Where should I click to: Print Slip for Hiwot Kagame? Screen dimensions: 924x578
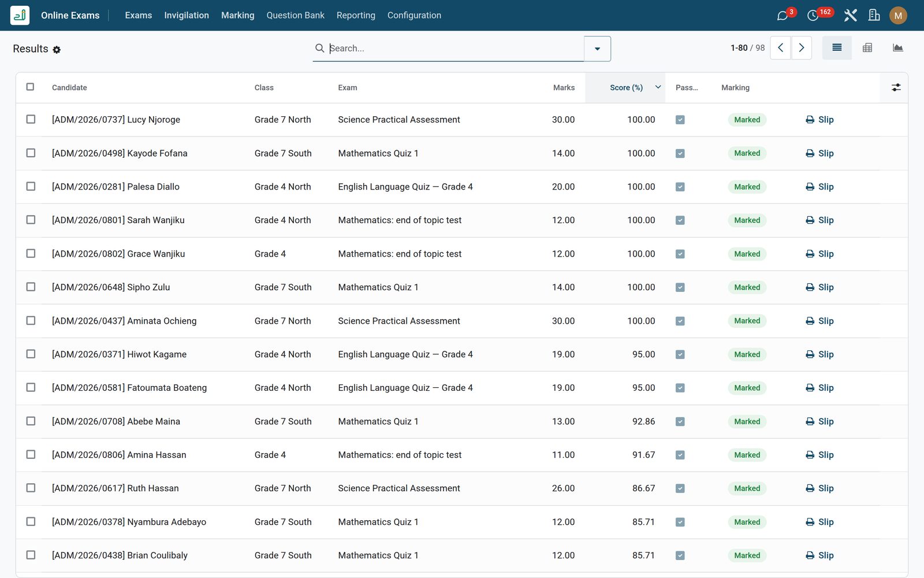point(819,354)
